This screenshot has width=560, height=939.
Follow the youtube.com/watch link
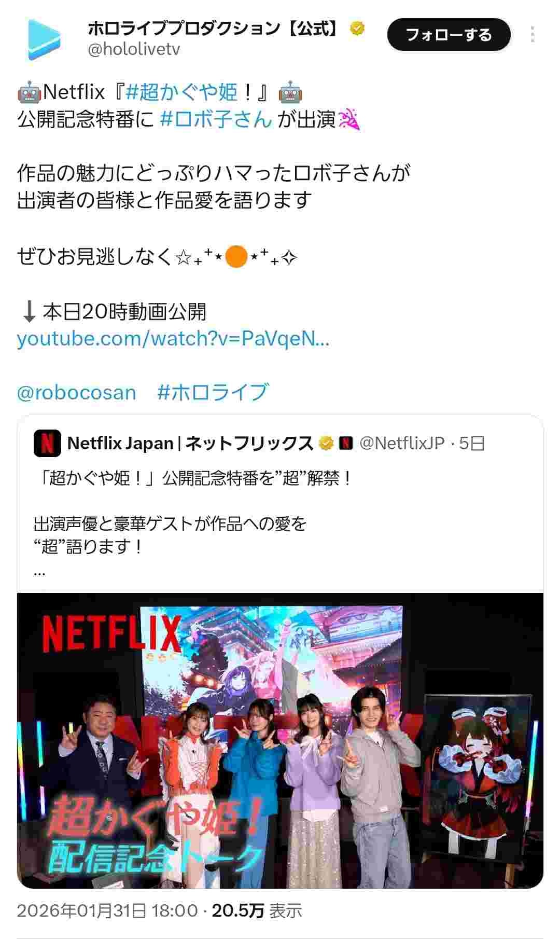[x=173, y=338]
